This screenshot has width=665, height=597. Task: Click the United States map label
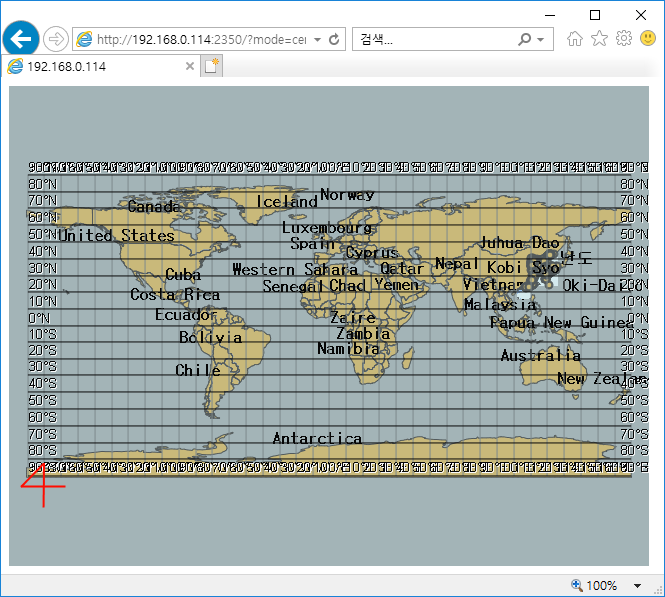116,236
